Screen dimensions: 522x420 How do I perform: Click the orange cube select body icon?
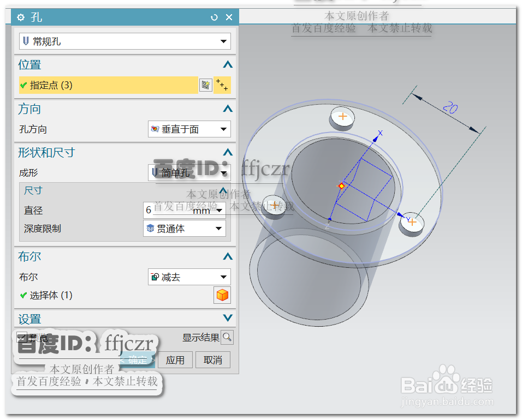[222, 295]
